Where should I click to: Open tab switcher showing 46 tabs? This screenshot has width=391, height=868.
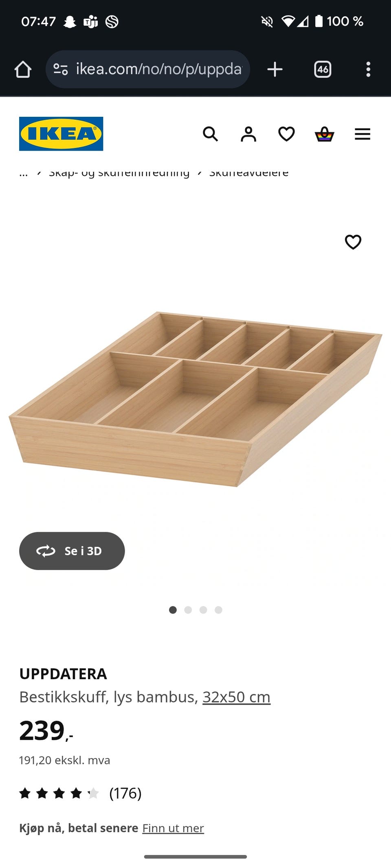[323, 69]
